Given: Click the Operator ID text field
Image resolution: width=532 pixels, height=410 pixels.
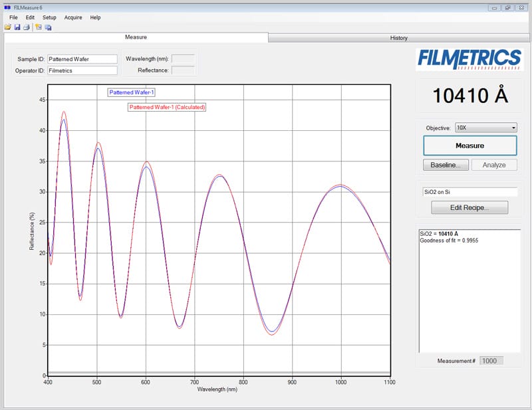Looking at the screenshot, I should click(x=82, y=70).
